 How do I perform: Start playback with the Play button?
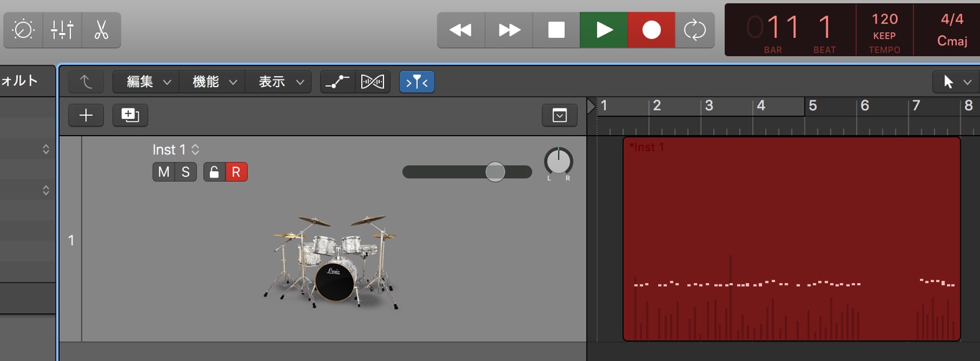[603, 30]
